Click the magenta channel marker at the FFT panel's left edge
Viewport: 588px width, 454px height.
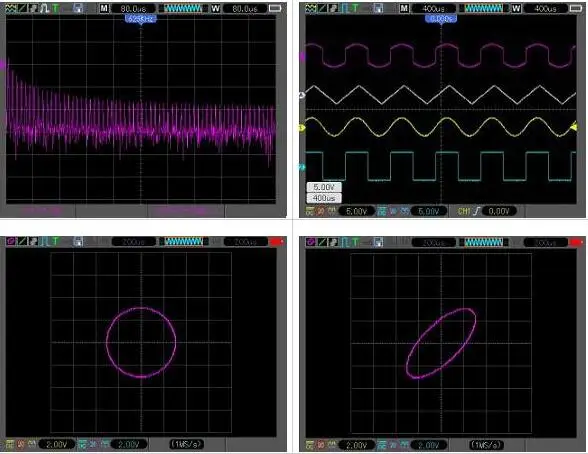[3, 65]
